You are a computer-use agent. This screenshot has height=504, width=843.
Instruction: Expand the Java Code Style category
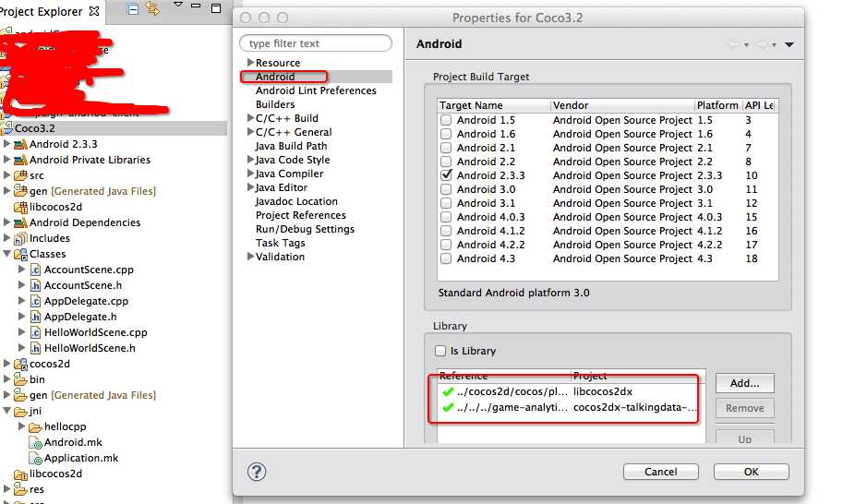point(250,160)
